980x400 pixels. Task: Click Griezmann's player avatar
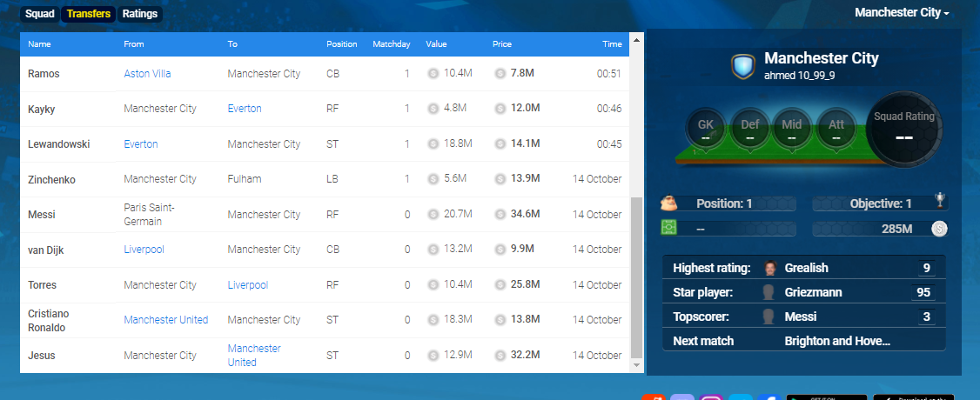[770, 293]
